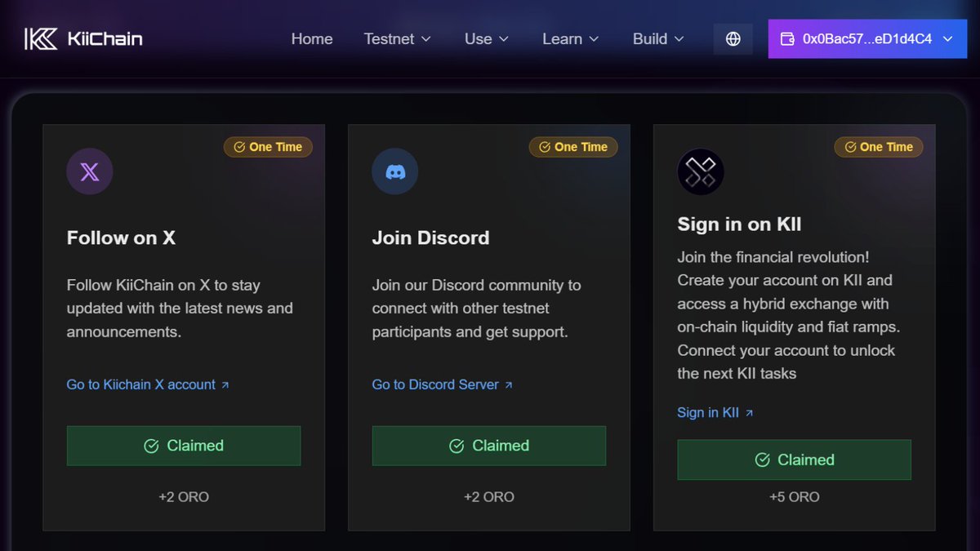Click Claimed button on Join Discord card
The width and height of the screenshot is (980, 551).
[489, 446]
